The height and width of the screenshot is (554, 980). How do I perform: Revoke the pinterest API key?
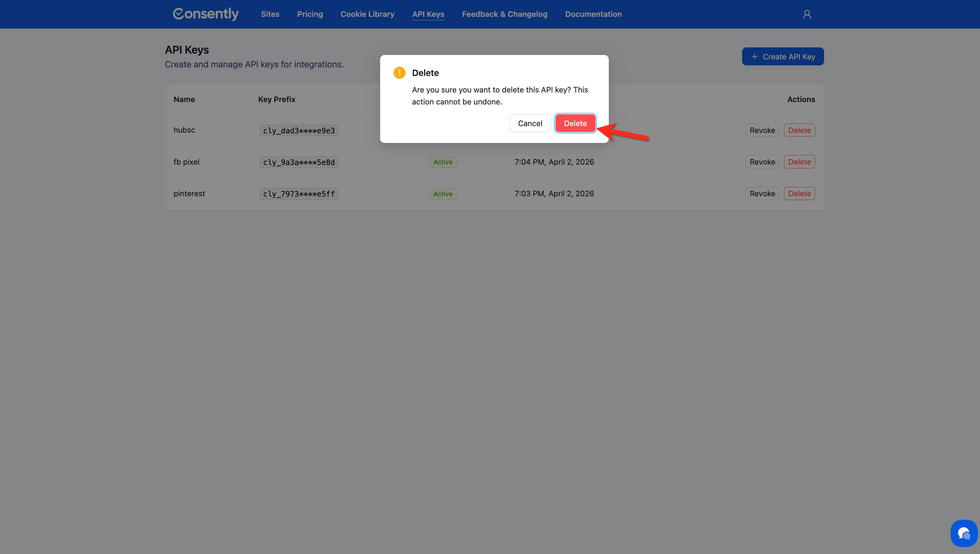click(762, 193)
